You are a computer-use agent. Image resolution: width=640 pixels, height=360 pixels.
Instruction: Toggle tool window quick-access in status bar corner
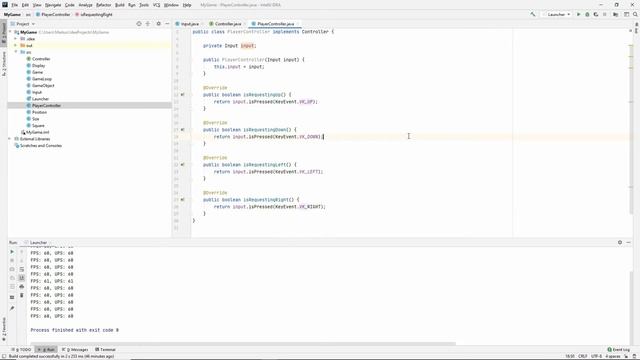tap(4, 356)
